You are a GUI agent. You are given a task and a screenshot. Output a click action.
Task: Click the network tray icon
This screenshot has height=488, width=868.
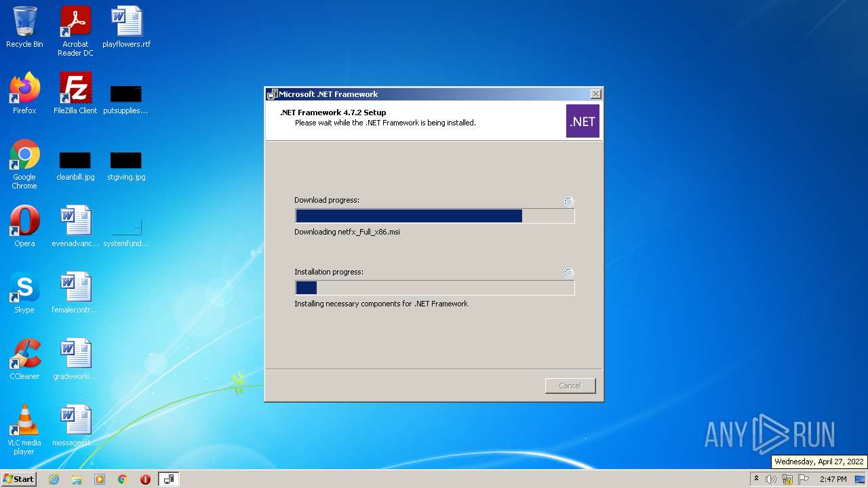pos(787,479)
